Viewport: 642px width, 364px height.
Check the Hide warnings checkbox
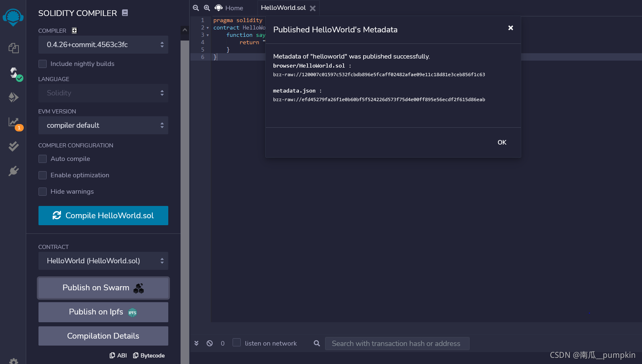(43, 192)
